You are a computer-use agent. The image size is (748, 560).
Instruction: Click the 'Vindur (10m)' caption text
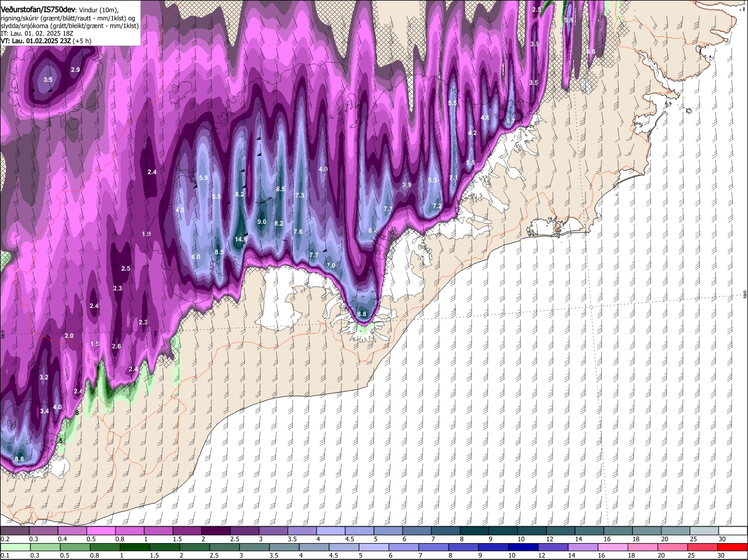pos(98,11)
